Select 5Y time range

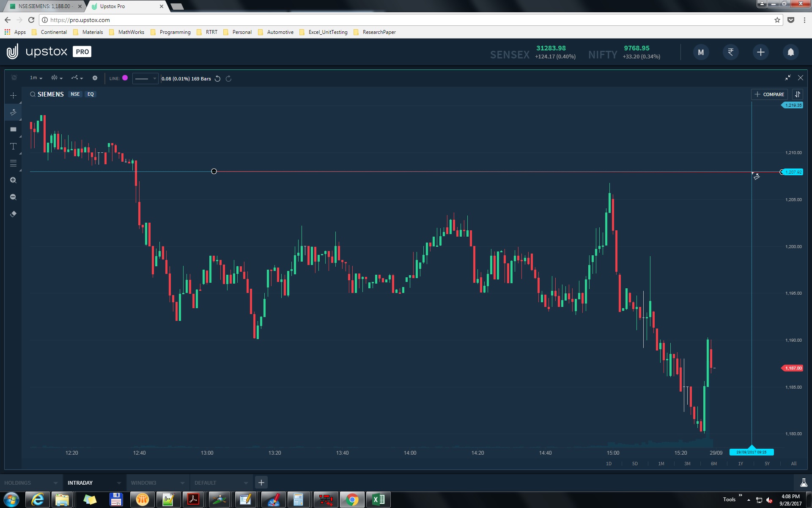coord(767,464)
